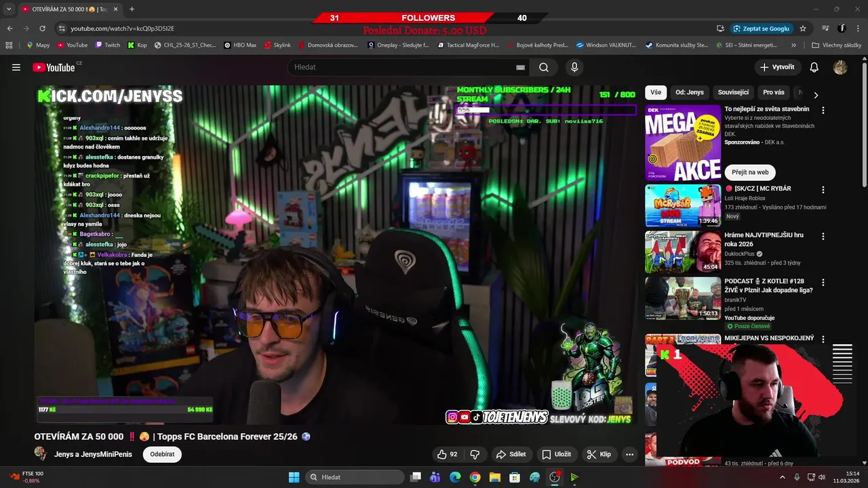Open the account avatar menu
This screenshot has height=488, width=868.
[840, 67]
